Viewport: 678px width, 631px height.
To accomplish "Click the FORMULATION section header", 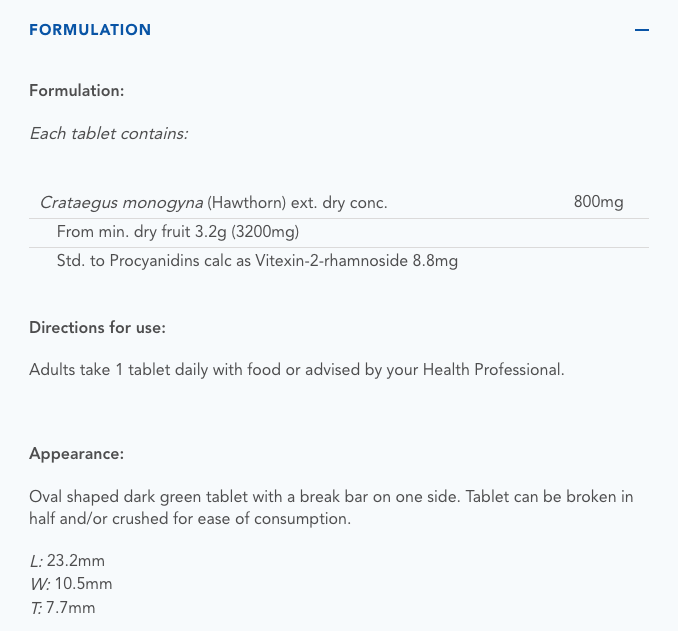I will coord(90,30).
